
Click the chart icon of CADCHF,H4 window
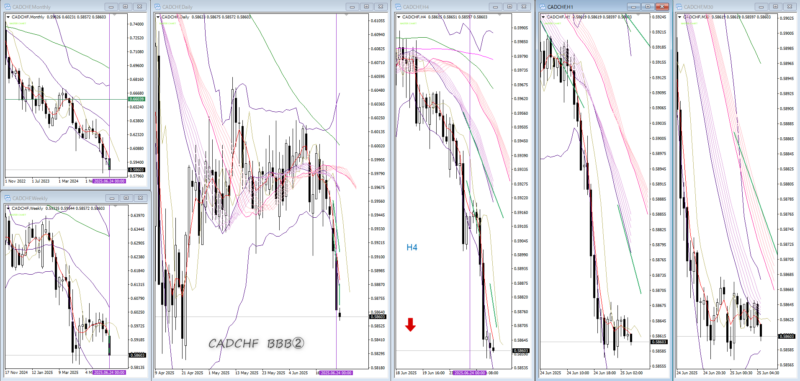tap(399, 7)
